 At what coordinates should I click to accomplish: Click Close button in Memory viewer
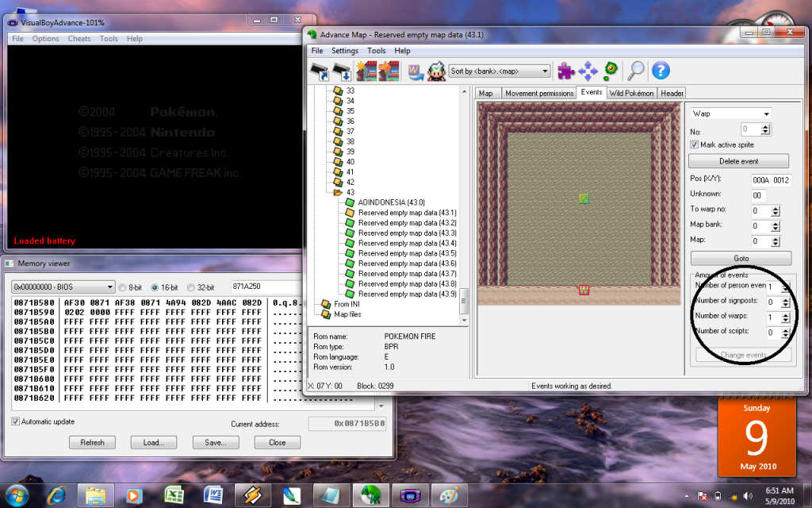[x=277, y=442]
